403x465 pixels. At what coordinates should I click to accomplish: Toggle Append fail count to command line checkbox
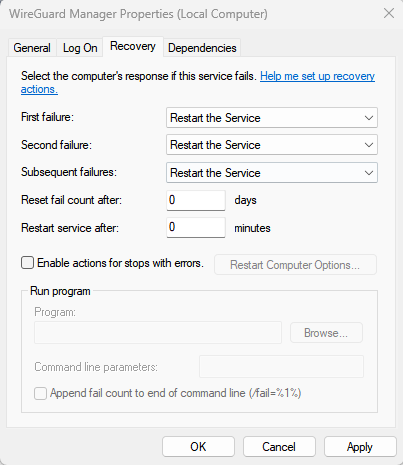40,393
